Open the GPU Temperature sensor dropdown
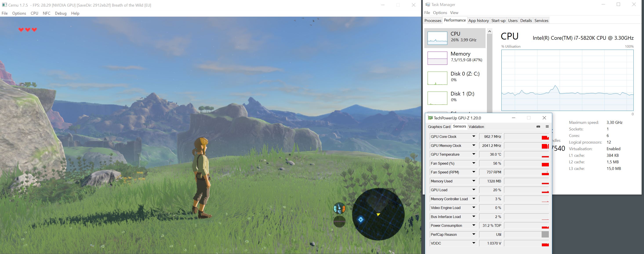Image resolution: width=644 pixels, height=254 pixels. pyautogui.click(x=473, y=154)
